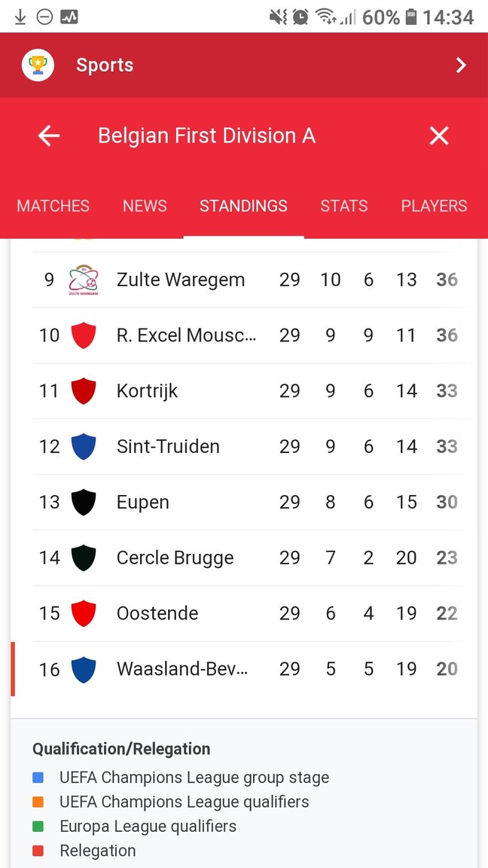
Task: Tap the blue Champions League group stage swatch
Action: pos(38,778)
